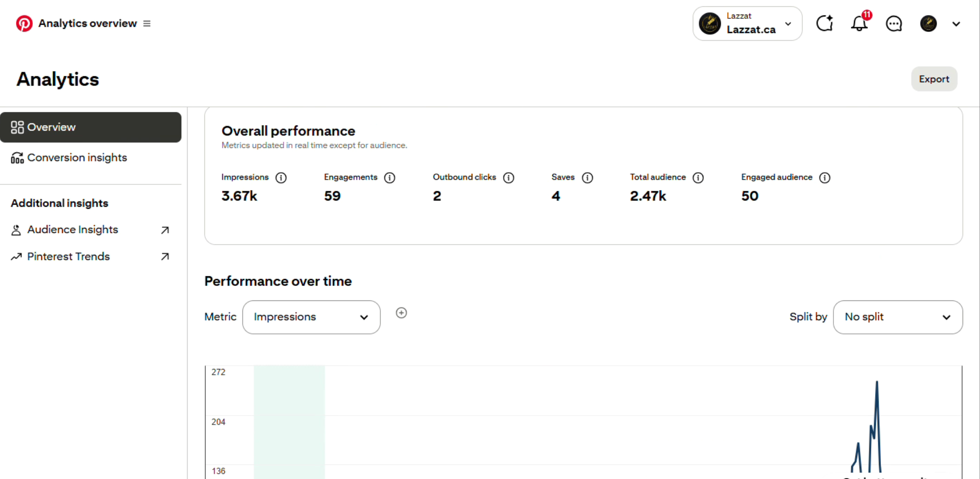Image resolution: width=980 pixels, height=479 pixels.
Task: Open the notifications bell icon
Action: click(859, 23)
